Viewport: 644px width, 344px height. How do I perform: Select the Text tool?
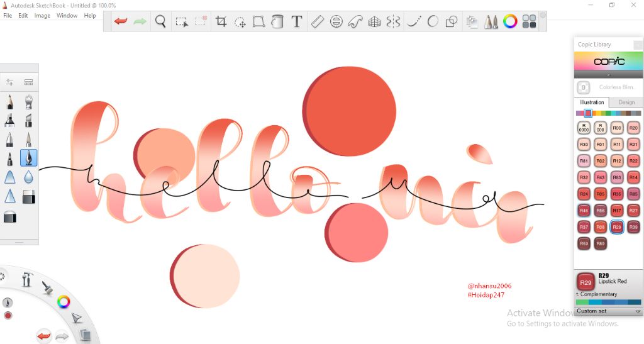[x=297, y=21]
